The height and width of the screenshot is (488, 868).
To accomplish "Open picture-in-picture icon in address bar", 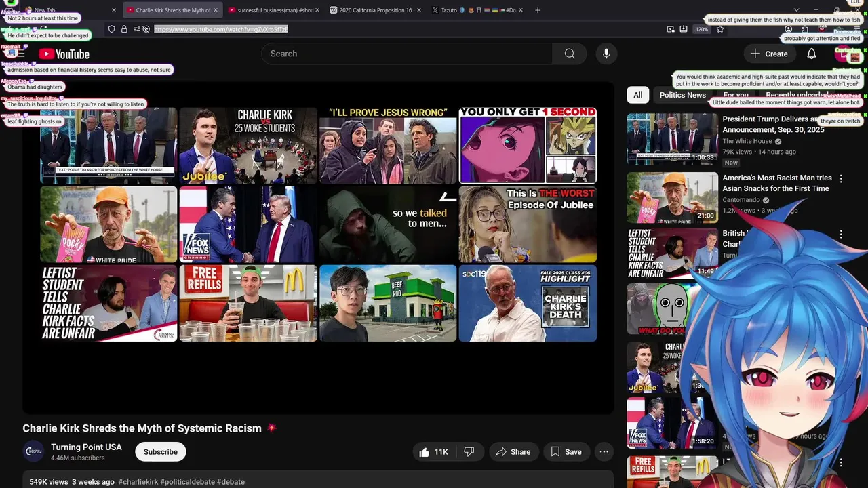I will click(671, 29).
